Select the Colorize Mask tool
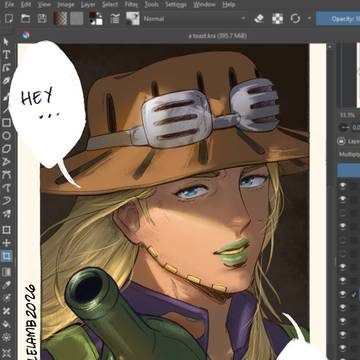The height and width of the screenshot is (360, 360). point(6,298)
